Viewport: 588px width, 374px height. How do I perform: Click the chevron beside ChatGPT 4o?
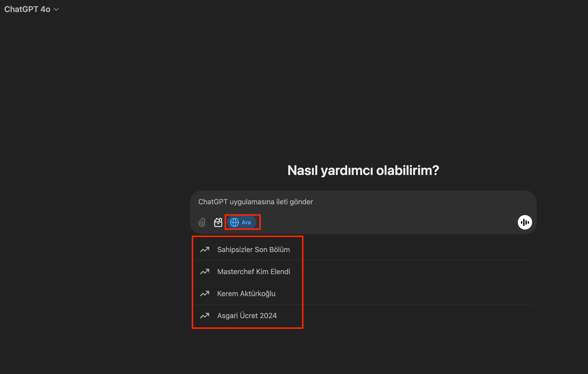tap(56, 10)
